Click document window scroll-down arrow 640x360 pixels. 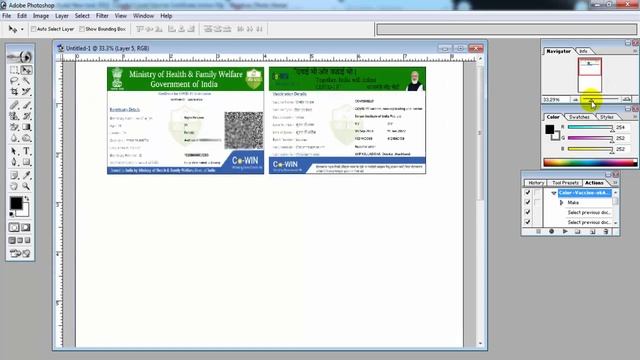pos(480,343)
